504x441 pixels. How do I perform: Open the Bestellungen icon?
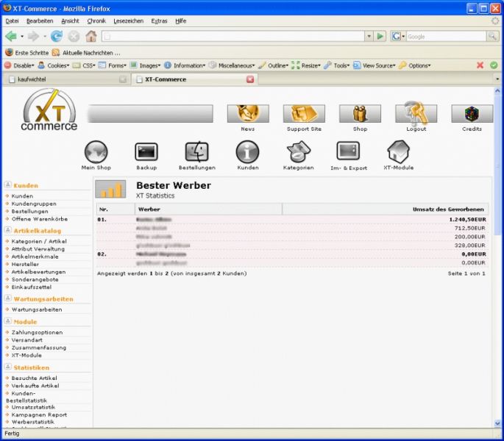197,152
